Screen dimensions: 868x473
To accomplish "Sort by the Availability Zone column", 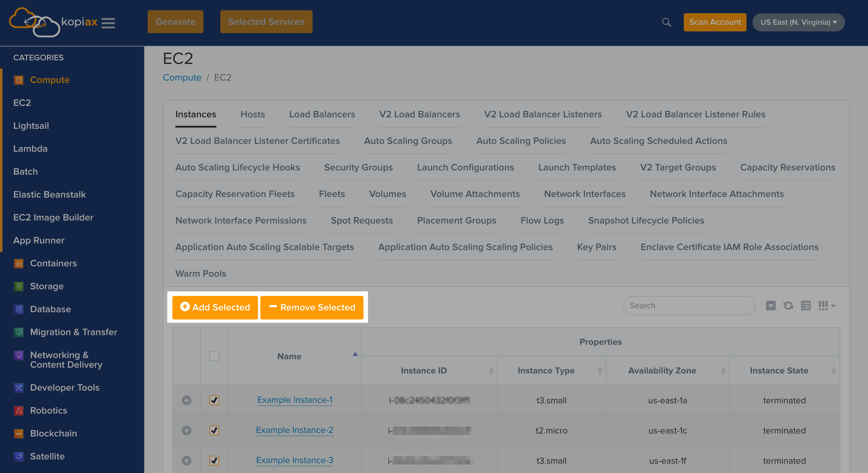I will coord(667,370).
